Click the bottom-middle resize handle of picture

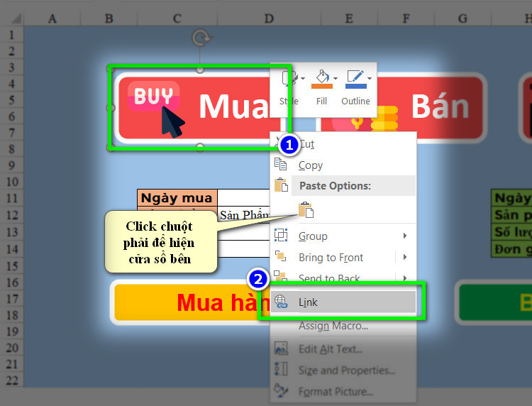tap(200, 147)
